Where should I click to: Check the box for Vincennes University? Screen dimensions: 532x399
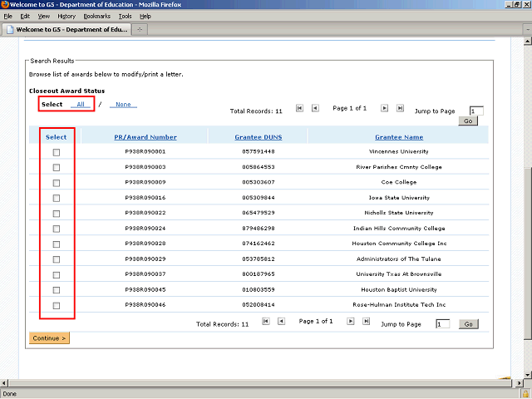[57, 152]
